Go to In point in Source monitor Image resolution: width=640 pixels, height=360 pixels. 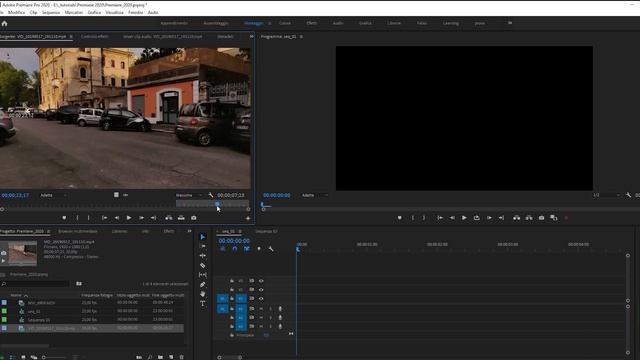coord(104,218)
